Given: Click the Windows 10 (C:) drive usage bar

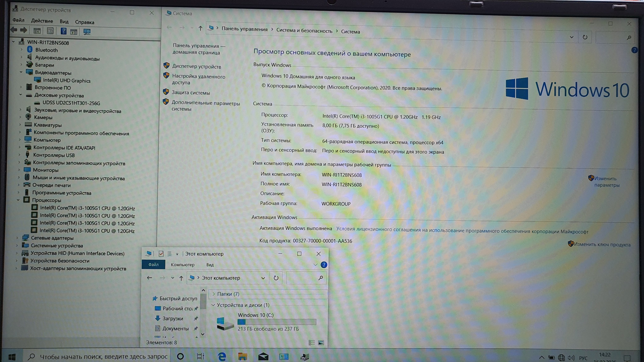Looking at the screenshot, I should (277, 322).
